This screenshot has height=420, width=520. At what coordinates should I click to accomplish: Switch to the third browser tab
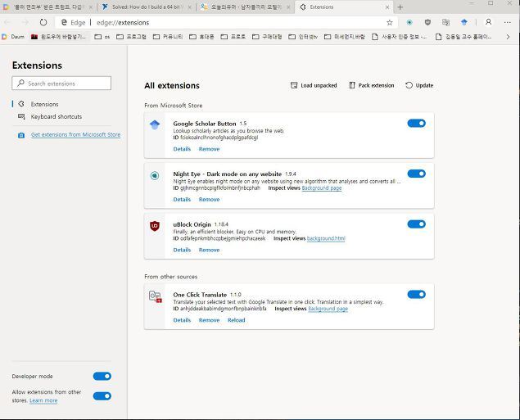(246, 7)
